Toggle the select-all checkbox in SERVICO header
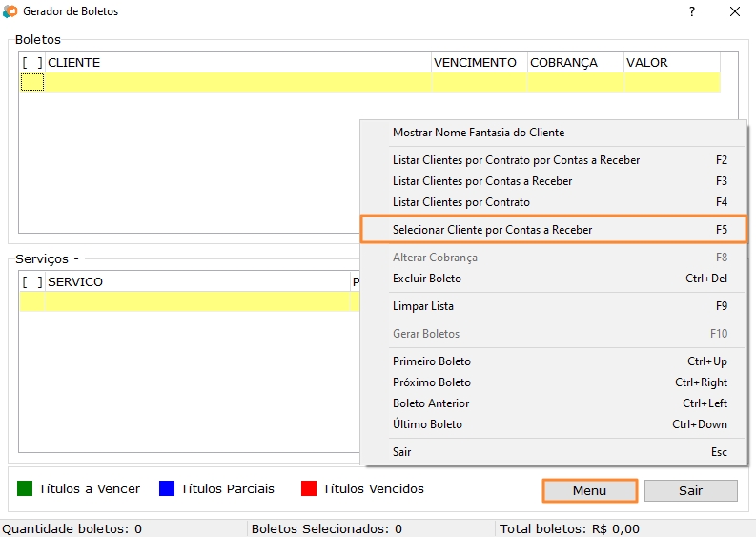The width and height of the screenshot is (756, 537). point(32,282)
